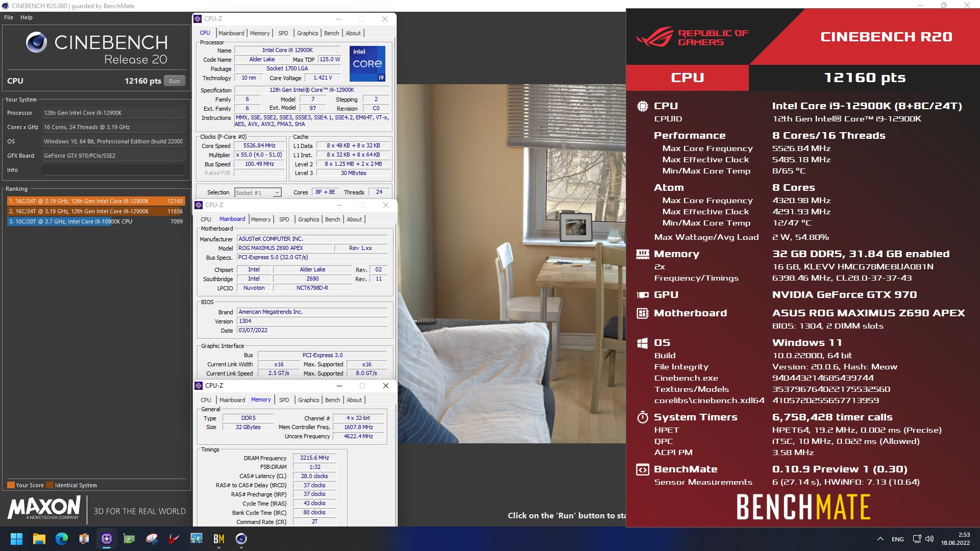Click the Motherboard icon in BenchMate panel
The height and width of the screenshot is (551, 980).
643,313
